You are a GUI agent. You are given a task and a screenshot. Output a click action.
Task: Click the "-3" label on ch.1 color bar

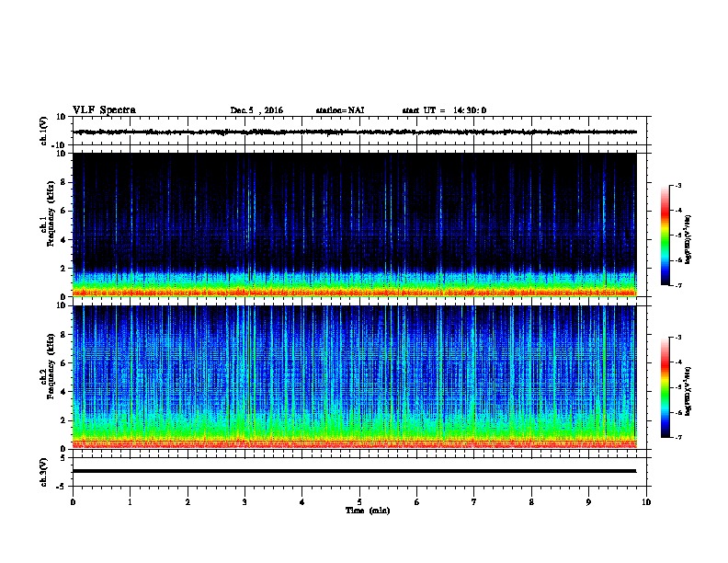tap(677, 185)
